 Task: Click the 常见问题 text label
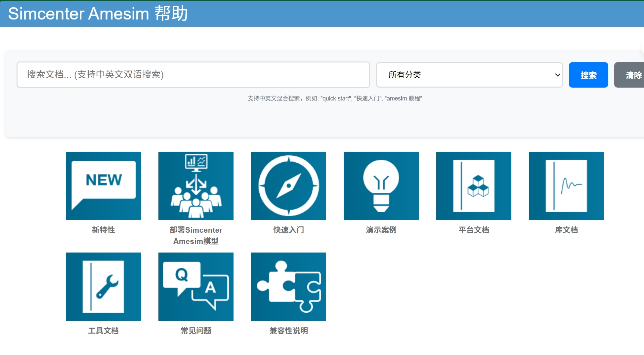tap(196, 331)
